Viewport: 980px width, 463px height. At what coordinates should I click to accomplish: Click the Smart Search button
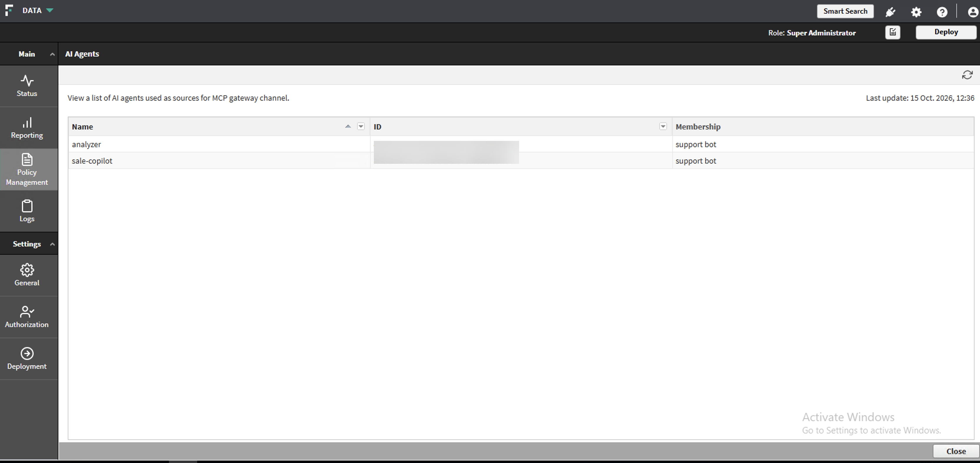click(x=845, y=11)
